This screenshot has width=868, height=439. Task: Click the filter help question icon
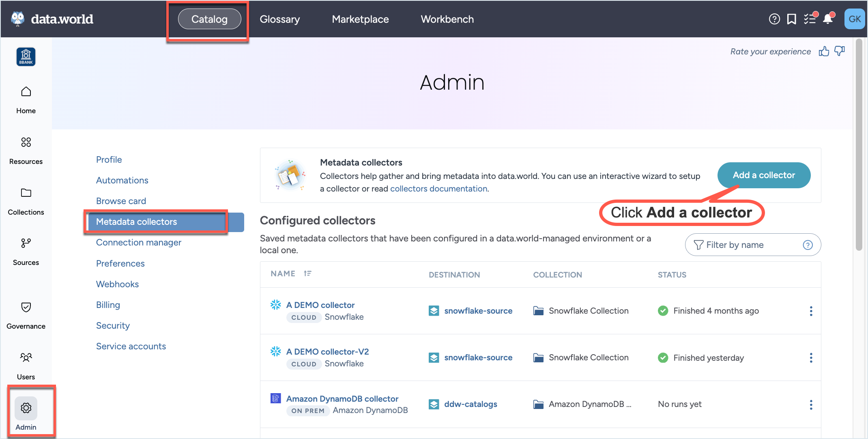(808, 245)
